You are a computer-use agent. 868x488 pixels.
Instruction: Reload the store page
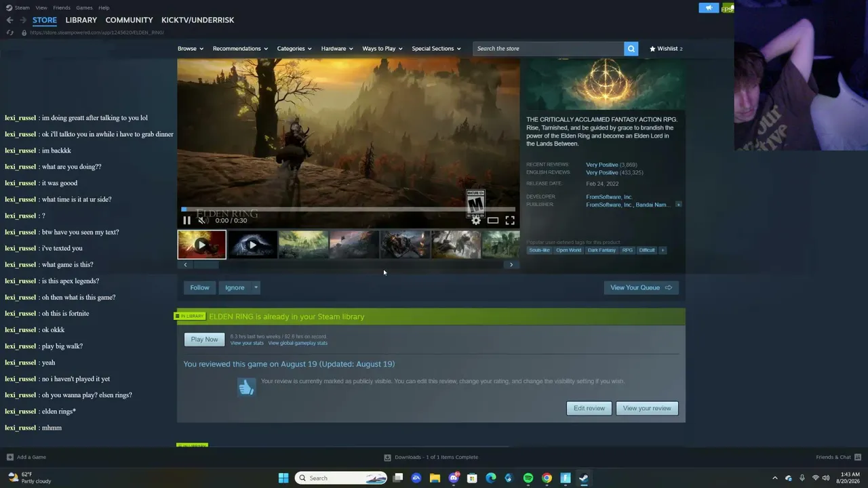[x=9, y=33]
